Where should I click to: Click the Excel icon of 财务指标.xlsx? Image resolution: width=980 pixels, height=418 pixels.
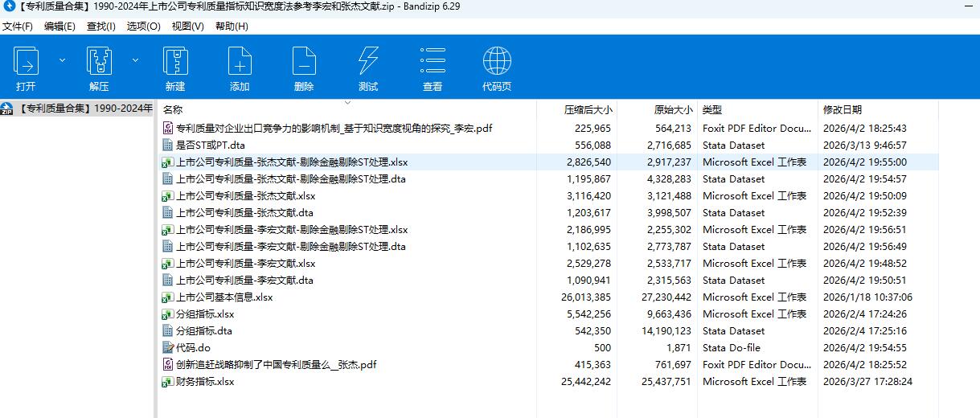pos(168,381)
